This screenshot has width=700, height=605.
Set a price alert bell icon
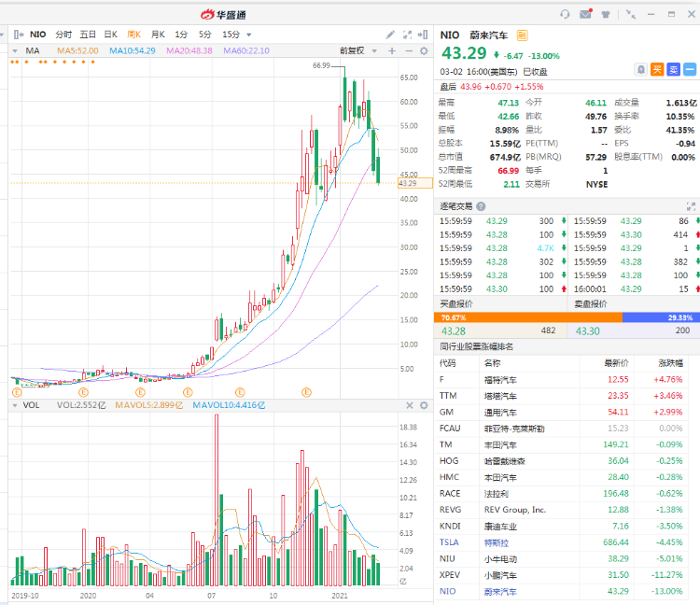(641, 70)
